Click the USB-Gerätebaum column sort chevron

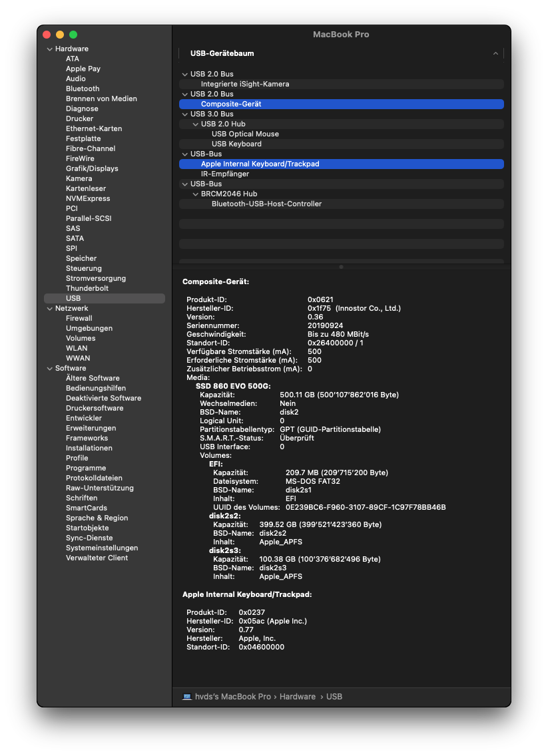pos(495,53)
